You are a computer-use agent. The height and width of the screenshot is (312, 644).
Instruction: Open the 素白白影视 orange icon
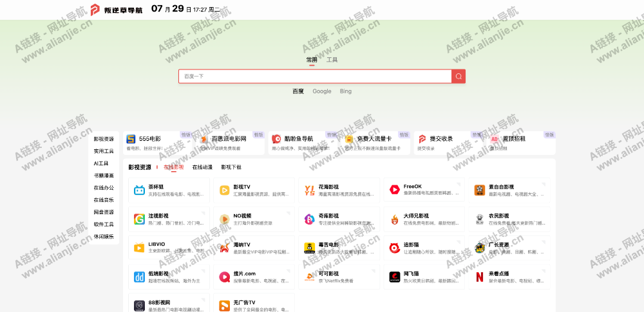(480, 190)
